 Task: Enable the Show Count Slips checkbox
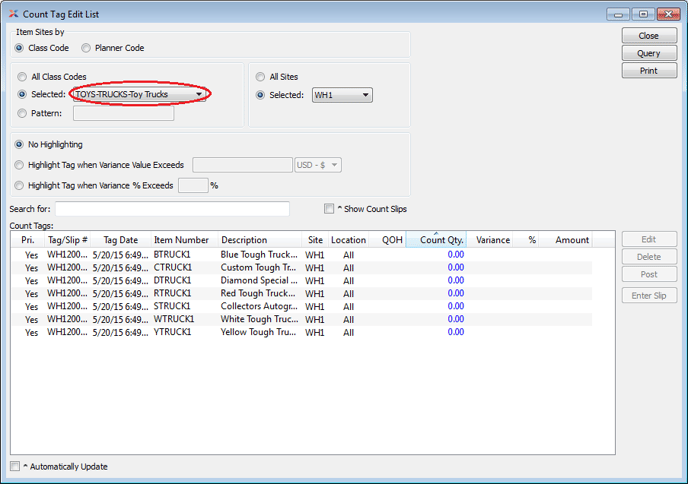pos(329,209)
